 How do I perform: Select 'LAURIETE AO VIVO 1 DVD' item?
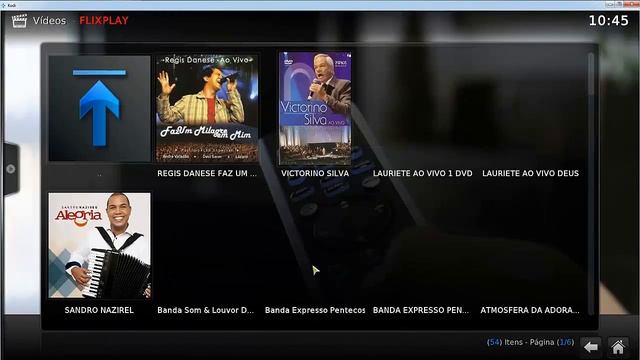point(422,173)
